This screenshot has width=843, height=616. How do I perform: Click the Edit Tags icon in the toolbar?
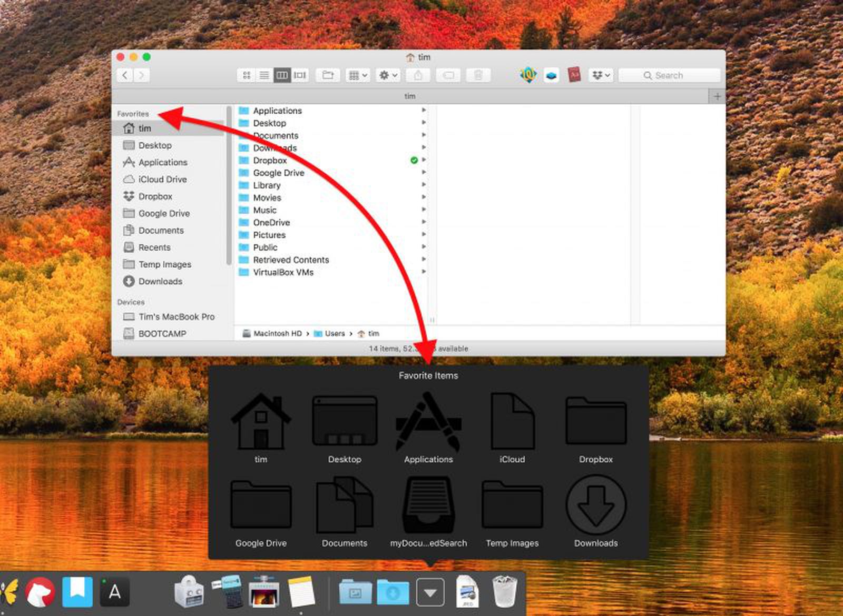[448, 75]
